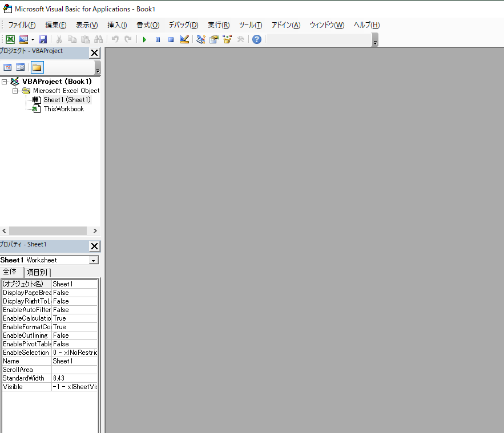Viewport: 504px width, 433px height.
Task: Open Object Browser toolbar icon
Action: click(227, 39)
